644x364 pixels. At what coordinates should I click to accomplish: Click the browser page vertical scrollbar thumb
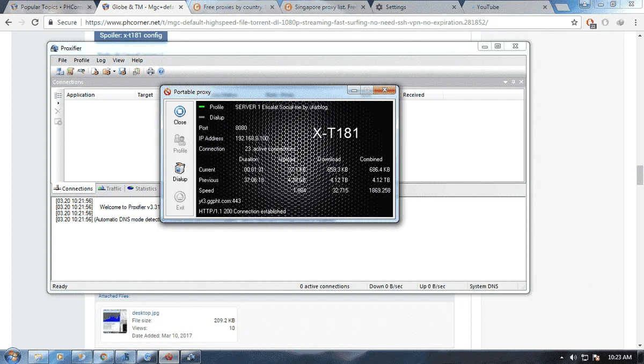click(x=639, y=175)
